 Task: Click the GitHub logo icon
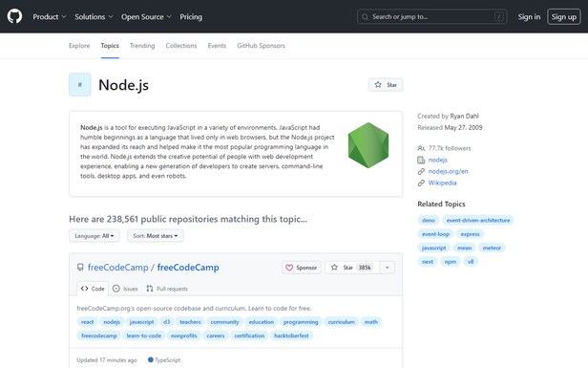tap(14, 16)
